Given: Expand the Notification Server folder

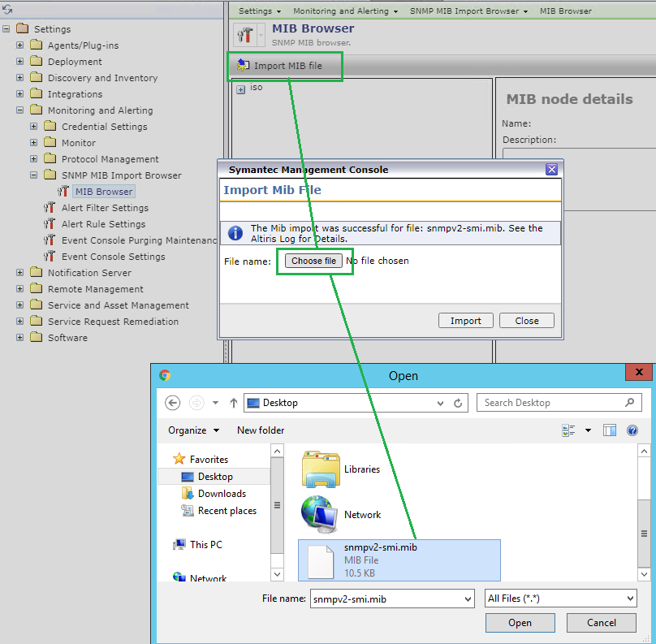Looking at the screenshot, I should point(20,273).
